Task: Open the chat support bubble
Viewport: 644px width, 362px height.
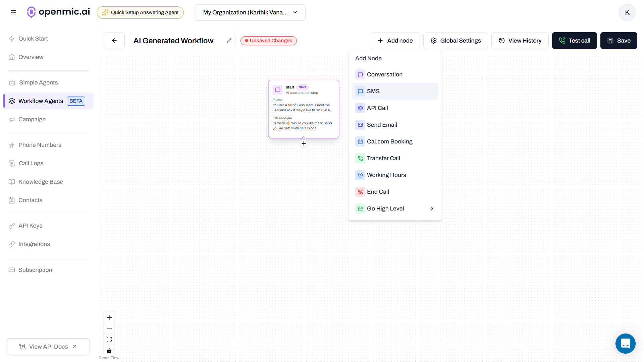Action: pyautogui.click(x=625, y=344)
